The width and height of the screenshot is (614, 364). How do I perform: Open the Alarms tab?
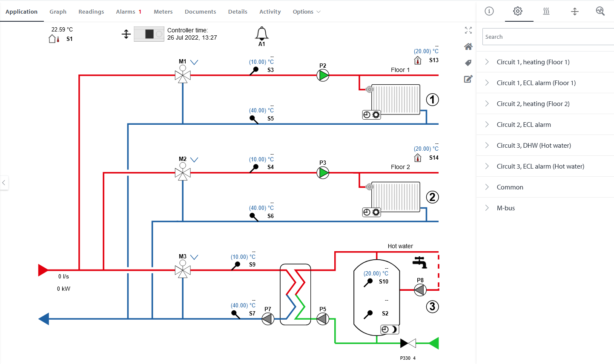tap(128, 11)
